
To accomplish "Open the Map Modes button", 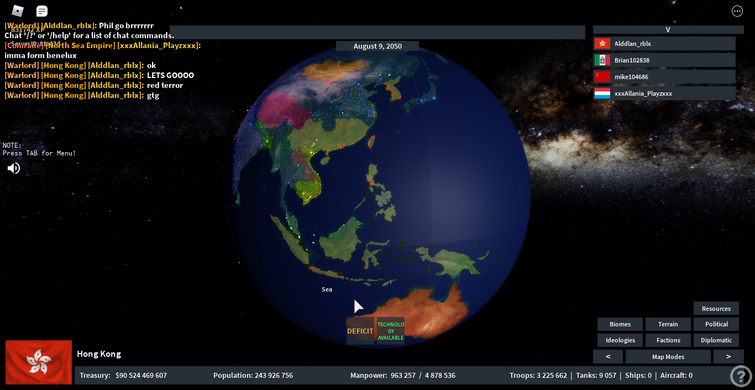I will click(x=668, y=357).
